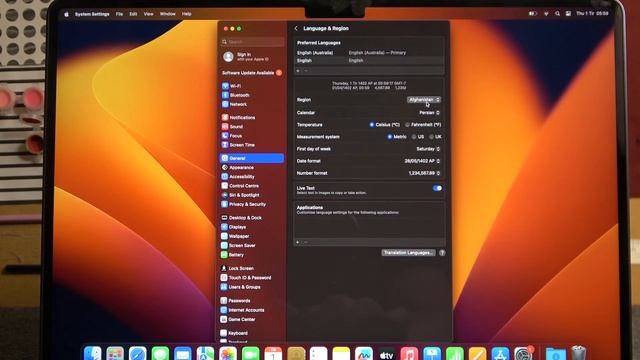
Task: Open Music app from the Dock
Action: click(409, 354)
